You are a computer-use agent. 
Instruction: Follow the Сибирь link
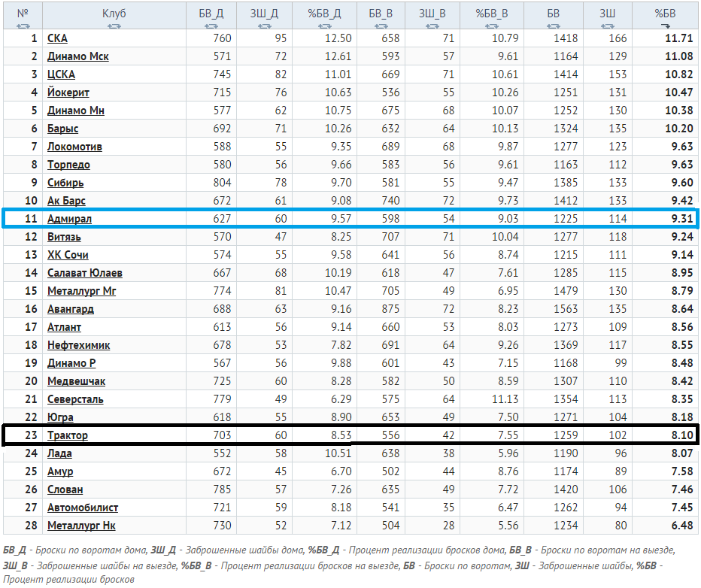click(65, 183)
